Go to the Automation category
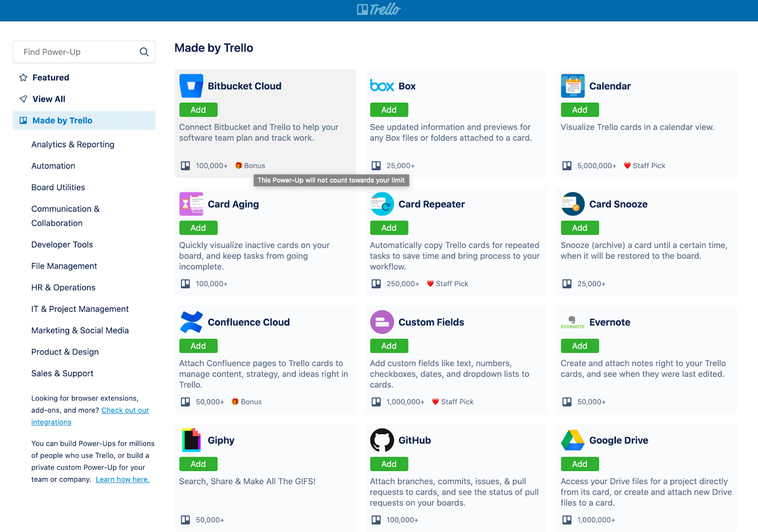Screen dimensions: 758x532 [53, 166]
